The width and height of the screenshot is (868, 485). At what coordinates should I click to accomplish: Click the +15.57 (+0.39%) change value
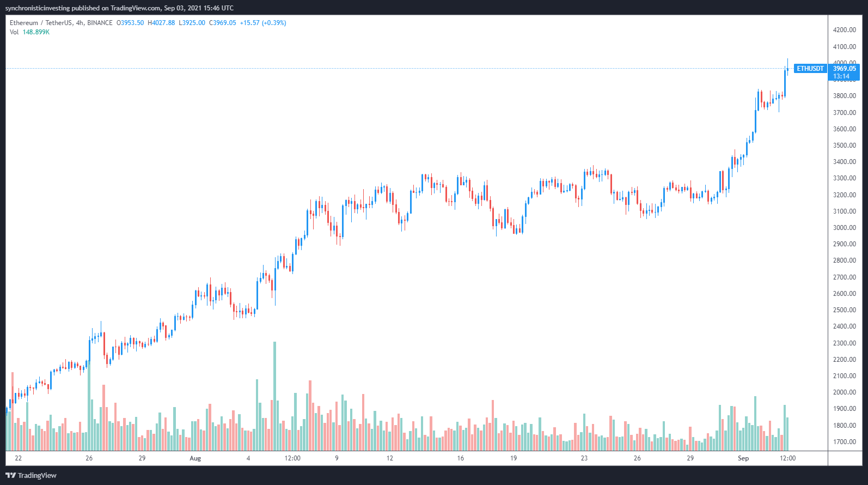[263, 23]
